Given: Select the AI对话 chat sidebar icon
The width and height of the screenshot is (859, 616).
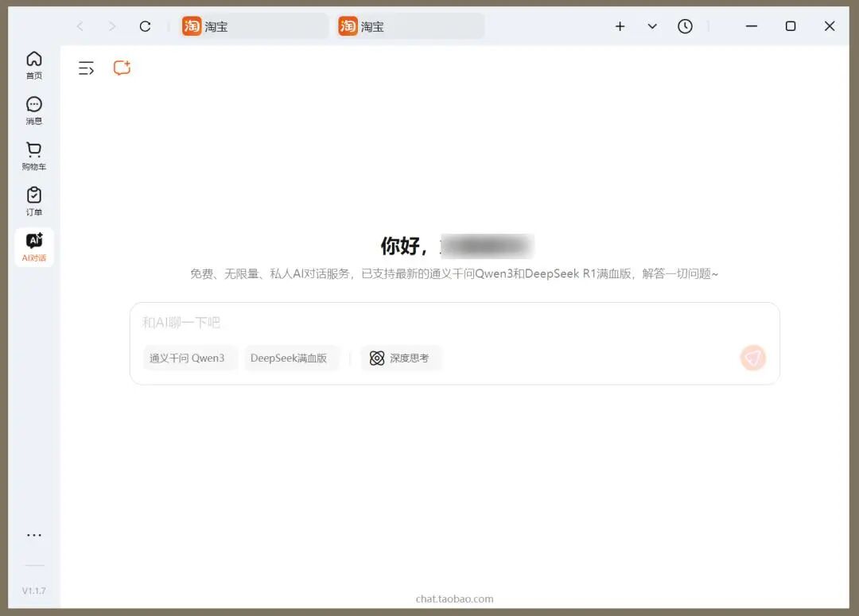Looking at the screenshot, I should point(33,245).
